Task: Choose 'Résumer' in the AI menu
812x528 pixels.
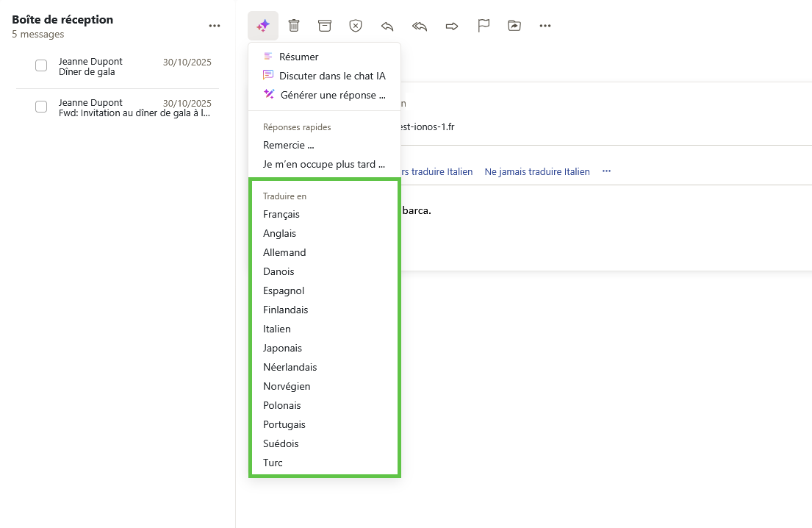Action: pyautogui.click(x=298, y=57)
